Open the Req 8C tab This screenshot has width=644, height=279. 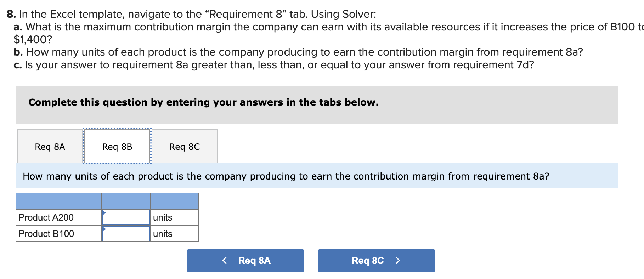184,146
